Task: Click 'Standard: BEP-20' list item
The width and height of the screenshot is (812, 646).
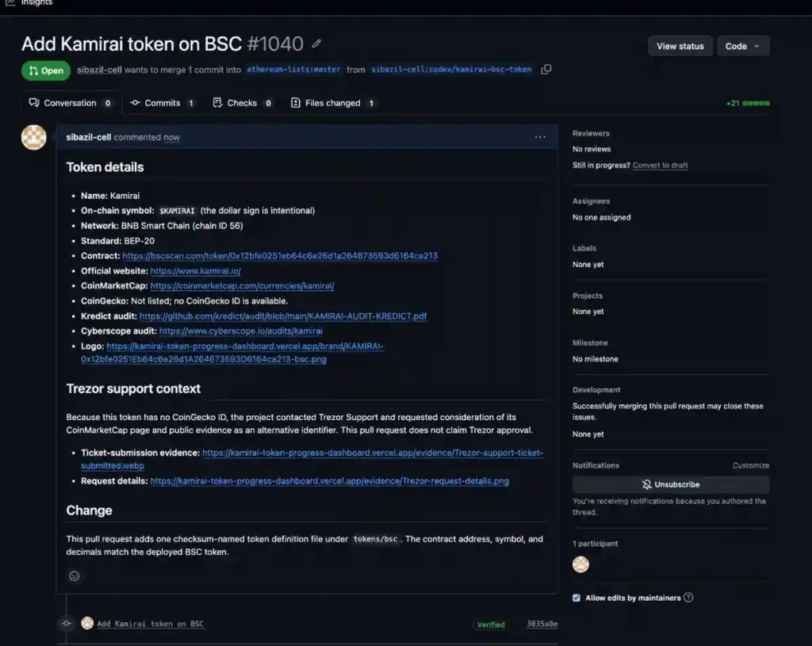Action: [x=117, y=241]
